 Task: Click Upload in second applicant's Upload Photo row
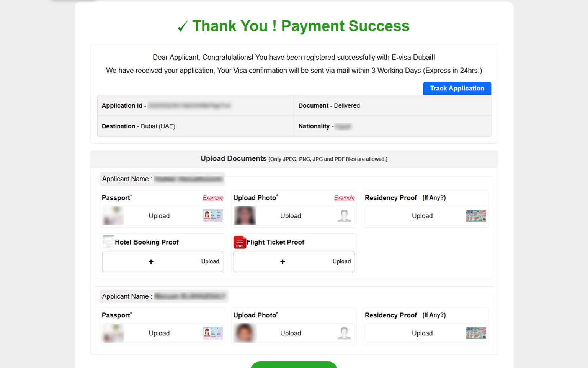(x=291, y=333)
